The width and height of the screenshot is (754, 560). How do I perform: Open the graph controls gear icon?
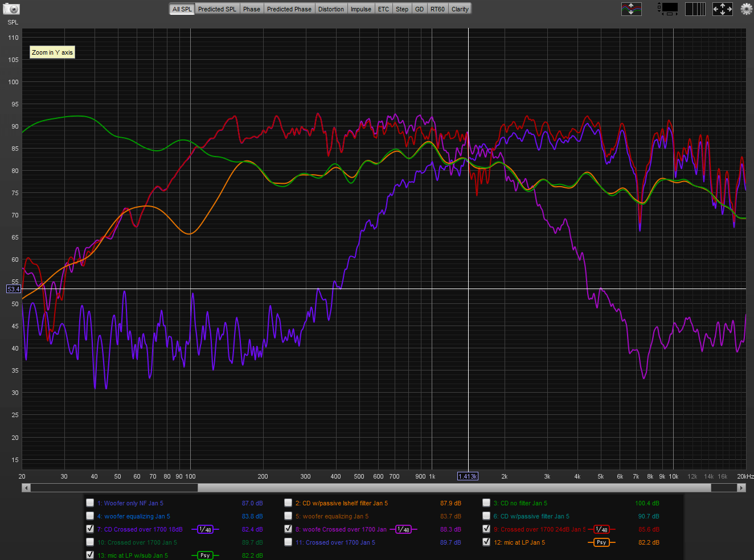click(x=746, y=9)
